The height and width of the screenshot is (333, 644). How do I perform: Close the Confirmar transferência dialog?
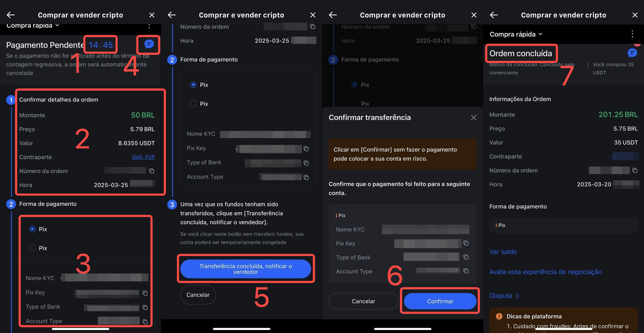coord(473,118)
